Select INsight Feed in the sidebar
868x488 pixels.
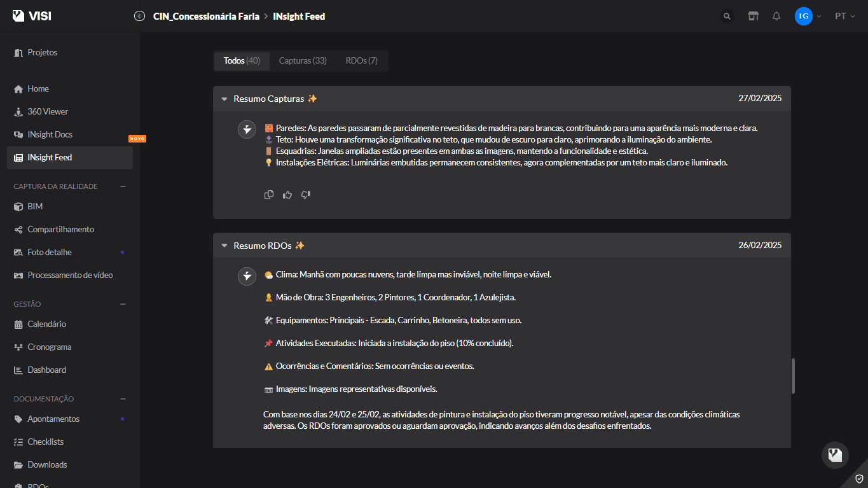click(70, 158)
